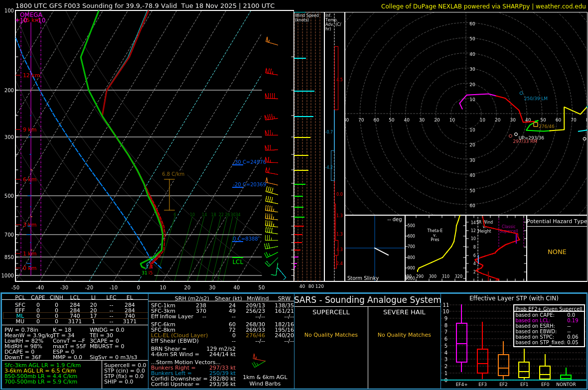Image resolution: width=588 pixels, height=390 pixels.
Task: Click the 'SUPERCELL' column header
Action: [331, 312]
